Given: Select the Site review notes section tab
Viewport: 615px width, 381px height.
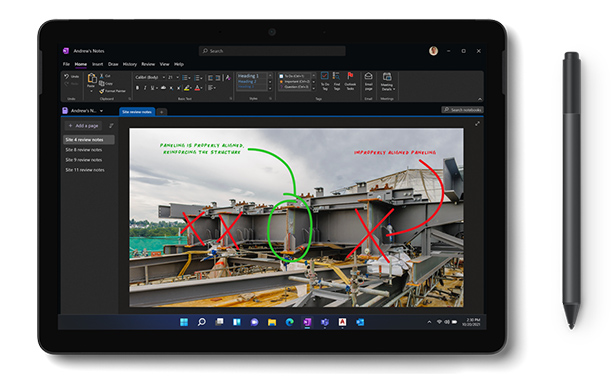Looking at the screenshot, I should (x=137, y=112).
